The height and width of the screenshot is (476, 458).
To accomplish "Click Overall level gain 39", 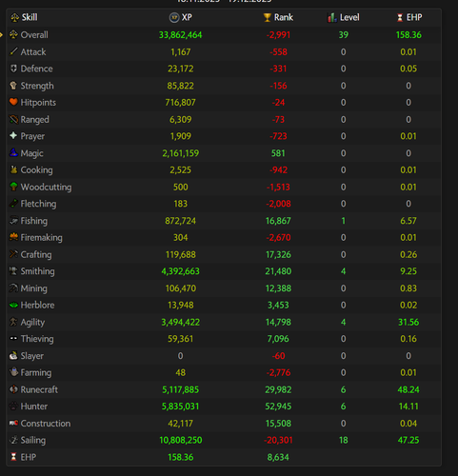I will tap(344, 35).
